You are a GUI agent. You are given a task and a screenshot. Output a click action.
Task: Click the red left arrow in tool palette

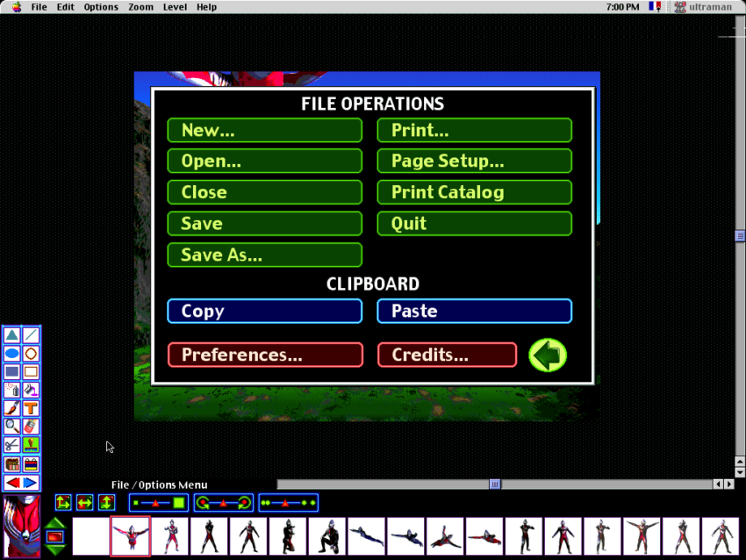(12, 483)
